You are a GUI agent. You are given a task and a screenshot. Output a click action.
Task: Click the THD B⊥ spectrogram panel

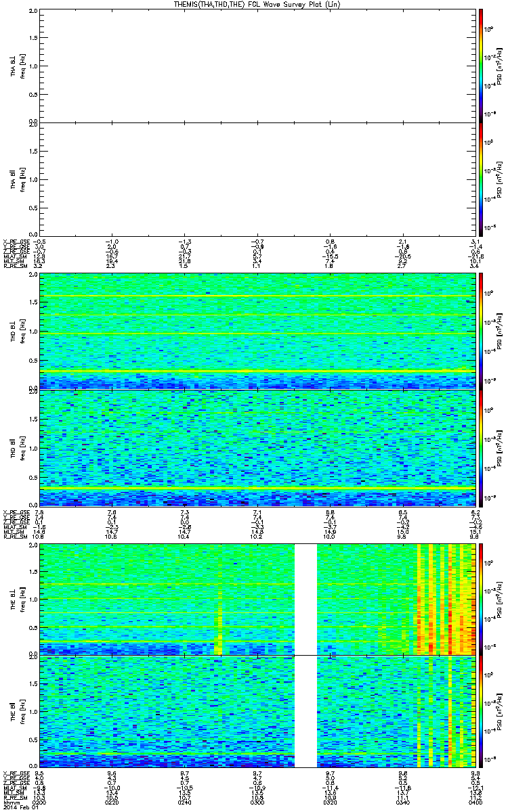point(257,331)
